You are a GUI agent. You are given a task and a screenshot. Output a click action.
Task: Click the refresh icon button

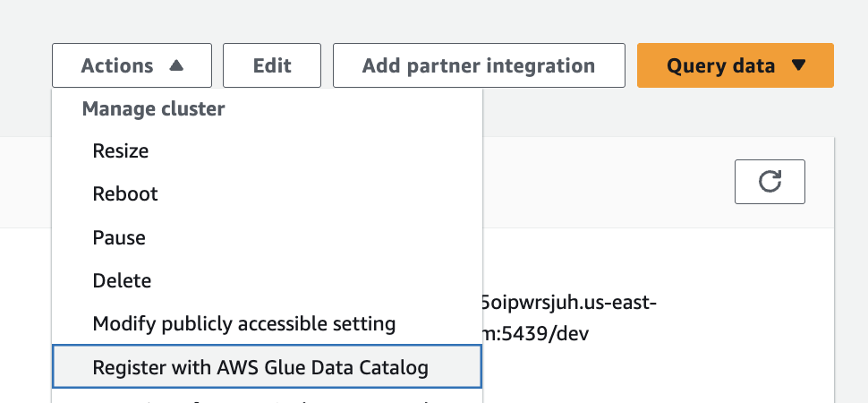pos(769,182)
